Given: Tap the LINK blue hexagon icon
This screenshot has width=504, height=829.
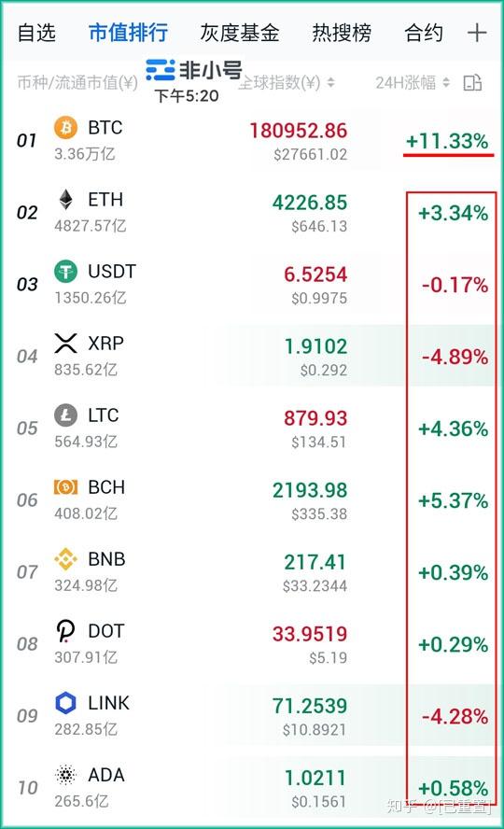Looking at the screenshot, I should 65,703.
